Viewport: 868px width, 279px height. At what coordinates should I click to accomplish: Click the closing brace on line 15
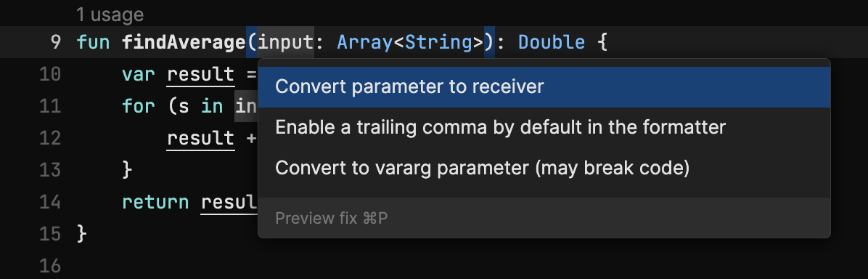(x=82, y=233)
